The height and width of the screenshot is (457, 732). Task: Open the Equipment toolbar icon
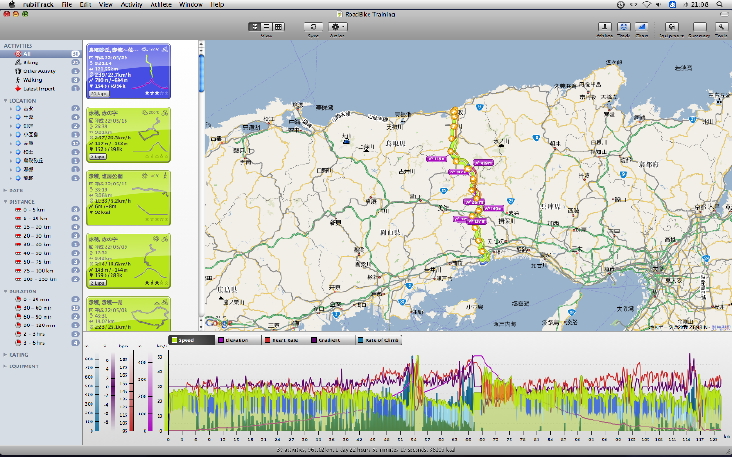point(671,26)
